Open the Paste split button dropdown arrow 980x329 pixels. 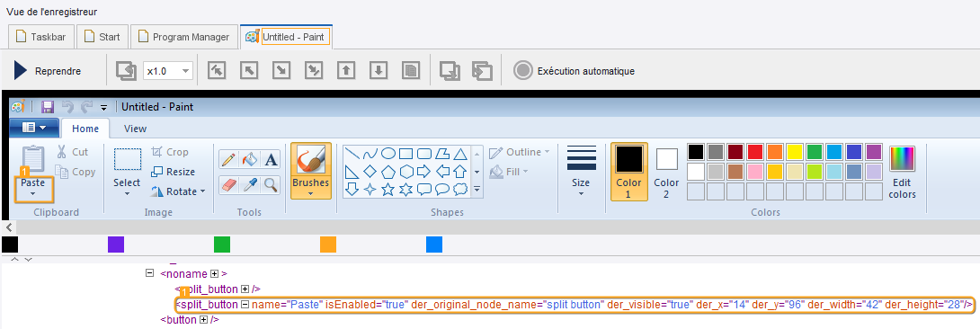(x=32, y=193)
